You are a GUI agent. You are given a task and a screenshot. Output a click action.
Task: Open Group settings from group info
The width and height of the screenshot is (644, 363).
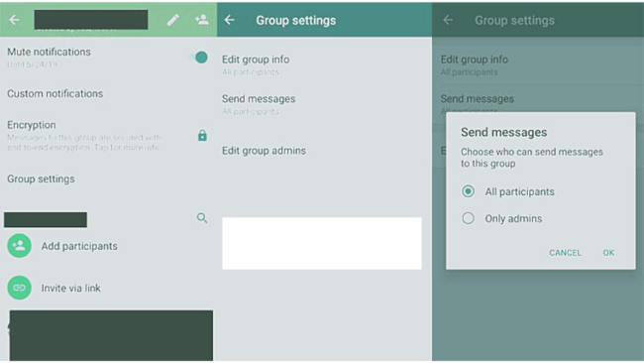(x=41, y=179)
